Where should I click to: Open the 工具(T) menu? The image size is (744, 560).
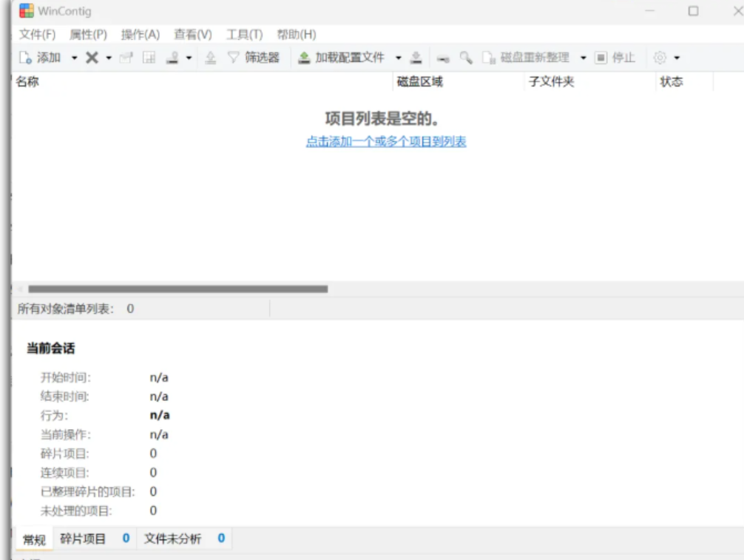(x=244, y=34)
